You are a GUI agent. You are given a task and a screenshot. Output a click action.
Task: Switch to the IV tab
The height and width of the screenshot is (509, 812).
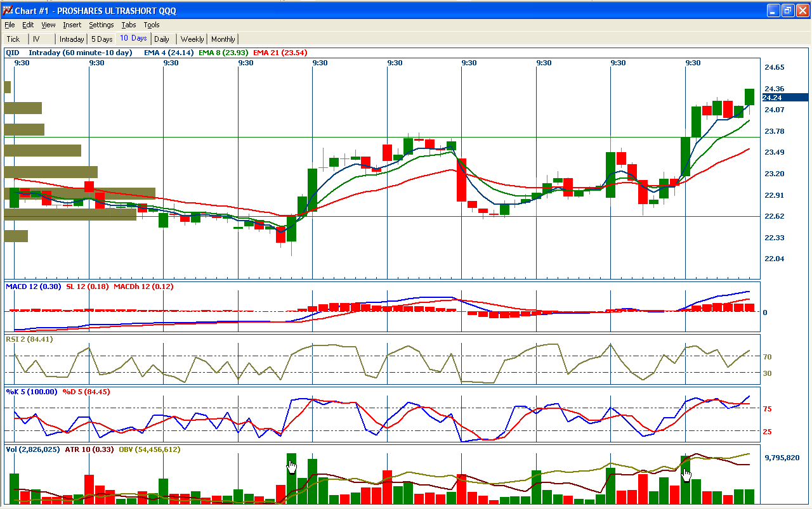point(36,39)
